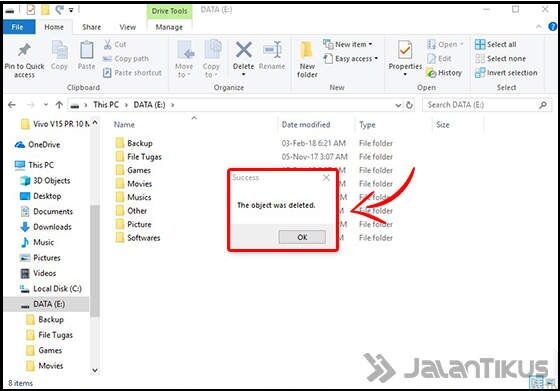Switch to the Share ribbon tab
Screen dimensions: 560x391
pyautogui.click(x=91, y=27)
